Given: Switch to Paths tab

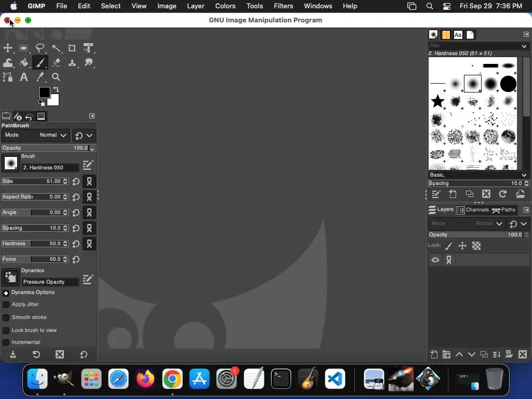Looking at the screenshot, I should click(x=504, y=210).
